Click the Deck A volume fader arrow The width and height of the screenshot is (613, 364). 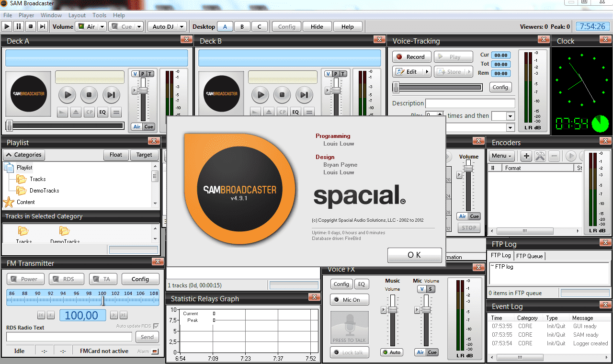[x=135, y=91]
